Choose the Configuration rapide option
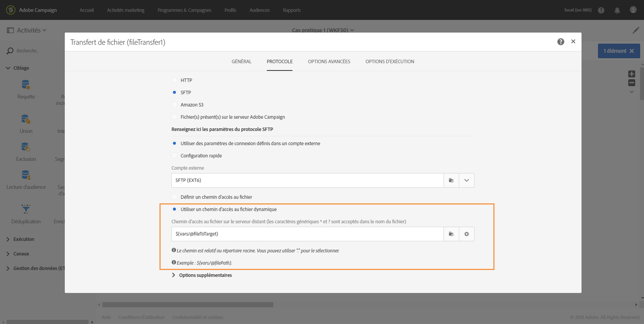 point(174,155)
